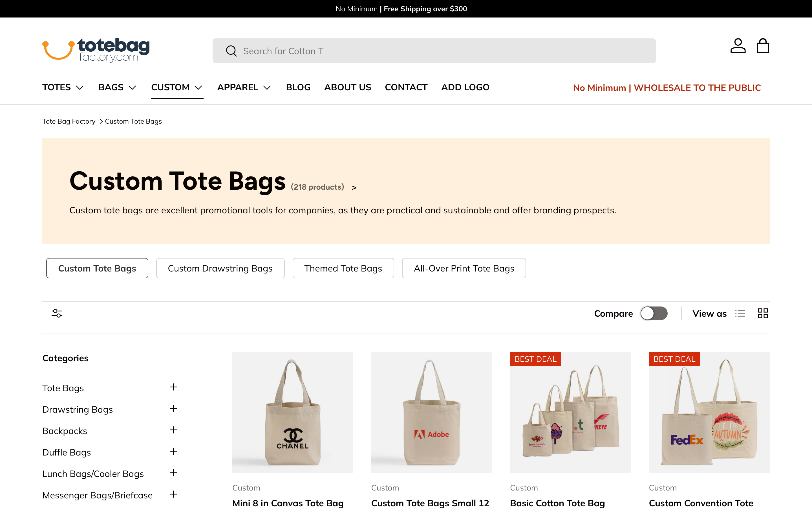The width and height of the screenshot is (812, 508).
Task: Expand the TOTES menu
Action: pos(63,87)
